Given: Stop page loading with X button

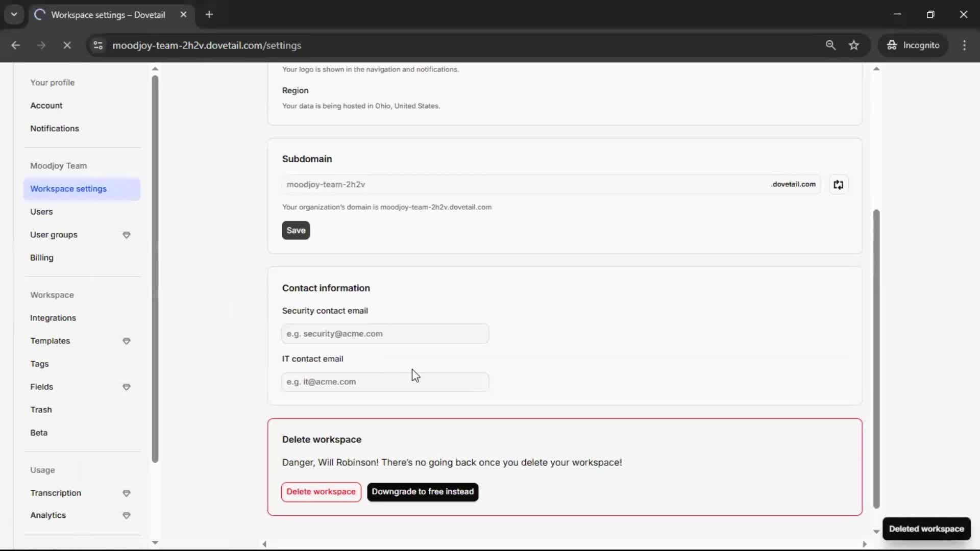Looking at the screenshot, I should click(x=67, y=45).
